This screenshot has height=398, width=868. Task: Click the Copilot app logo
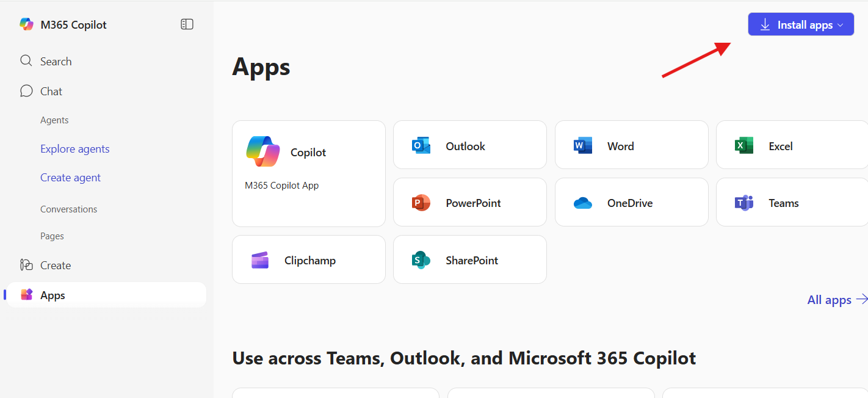click(x=263, y=151)
